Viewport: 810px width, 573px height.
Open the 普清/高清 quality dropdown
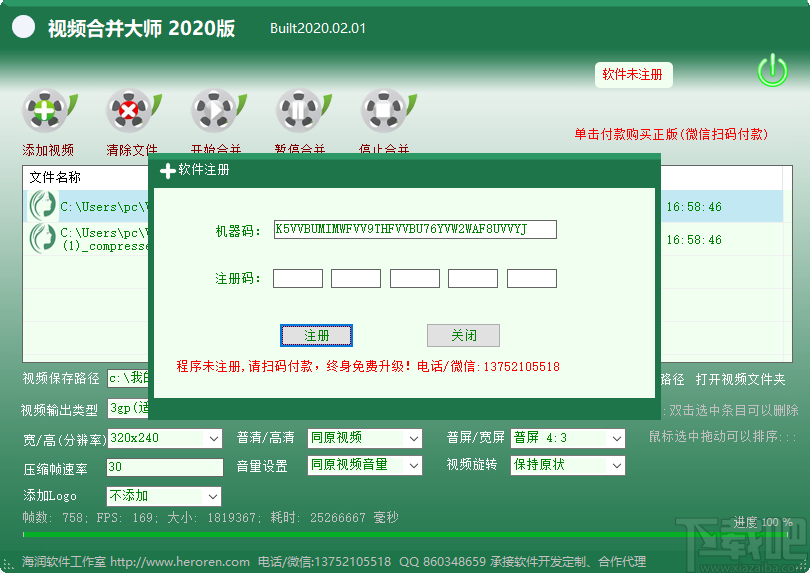click(365, 439)
